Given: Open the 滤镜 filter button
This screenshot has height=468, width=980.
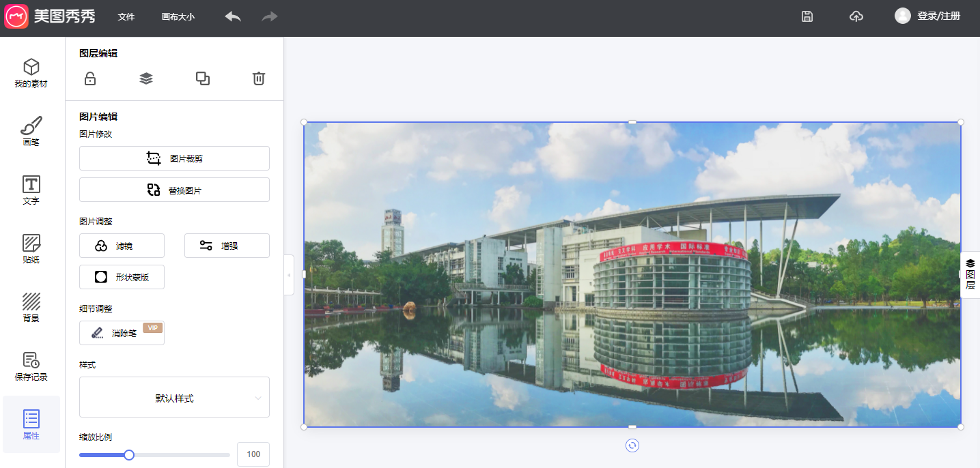Looking at the screenshot, I should (x=122, y=246).
